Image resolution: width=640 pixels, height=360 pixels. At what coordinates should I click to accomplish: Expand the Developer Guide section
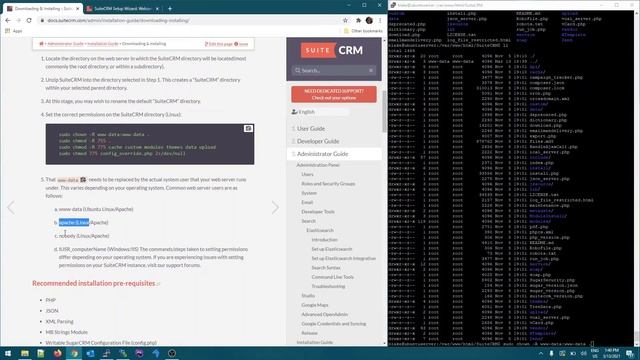pos(318,141)
